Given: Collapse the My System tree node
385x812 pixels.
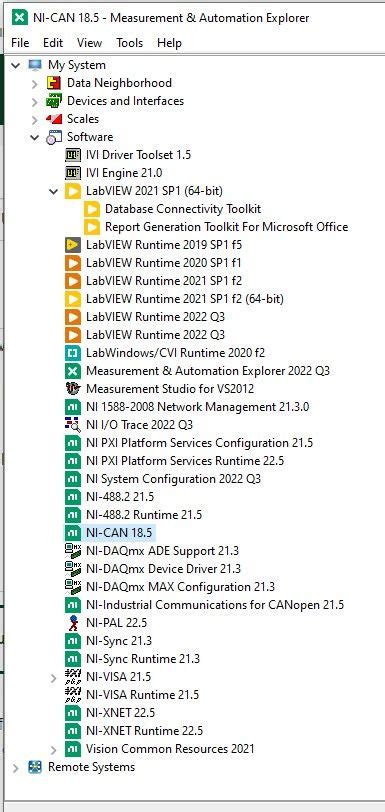Looking at the screenshot, I should point(16,65).
